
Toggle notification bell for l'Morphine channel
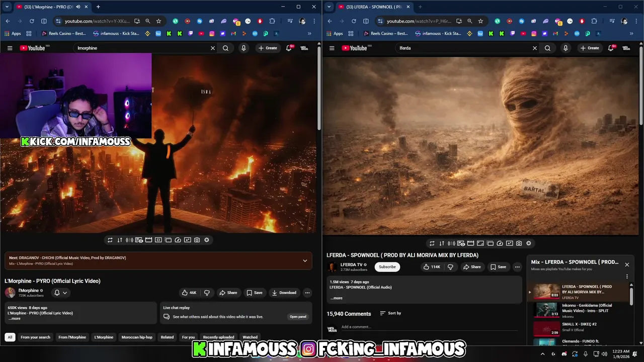click(60, 293)
